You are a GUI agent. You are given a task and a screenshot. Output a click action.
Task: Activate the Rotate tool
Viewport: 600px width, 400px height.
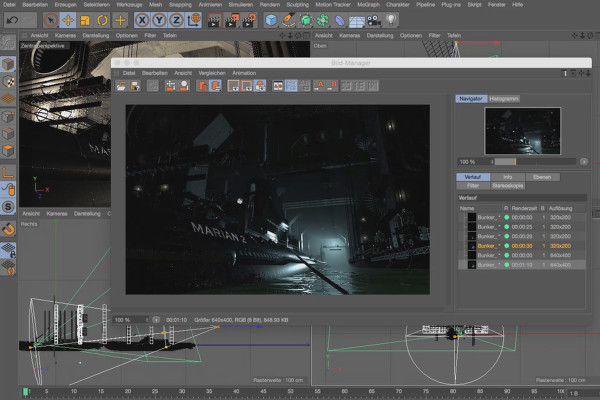tap(102, 20)
